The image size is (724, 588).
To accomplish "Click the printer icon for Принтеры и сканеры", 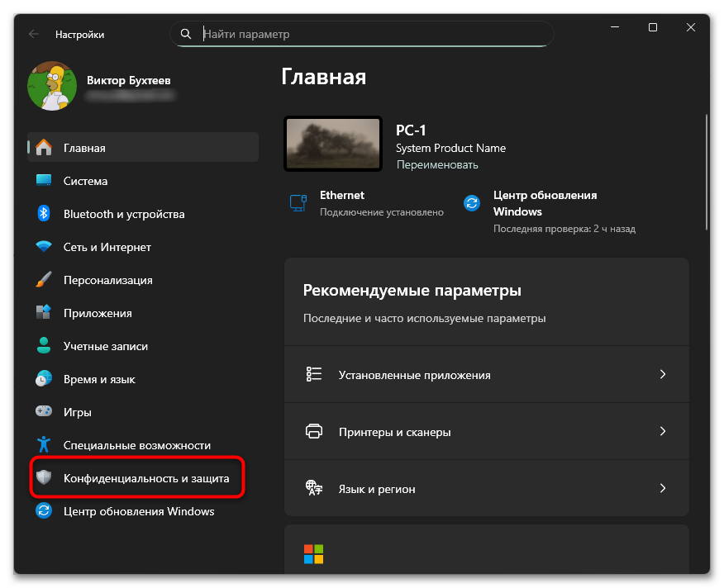I will pos(314,431).
